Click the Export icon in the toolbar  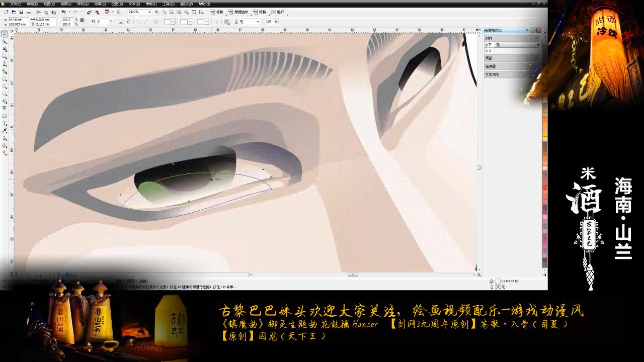coord(97,12)
